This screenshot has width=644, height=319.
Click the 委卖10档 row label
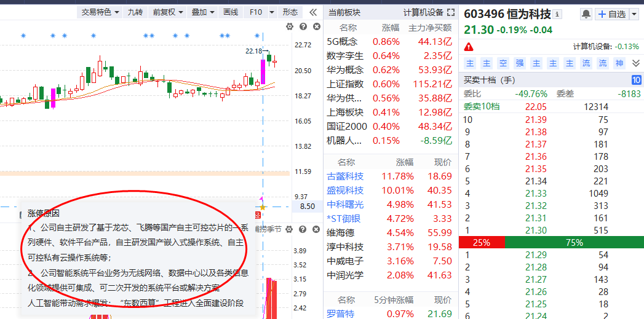click(x=482, y=107)
